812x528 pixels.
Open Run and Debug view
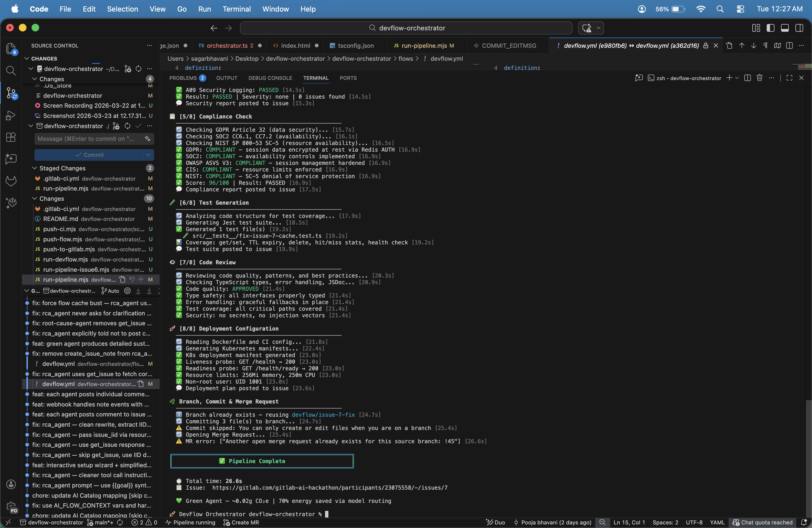11,116
